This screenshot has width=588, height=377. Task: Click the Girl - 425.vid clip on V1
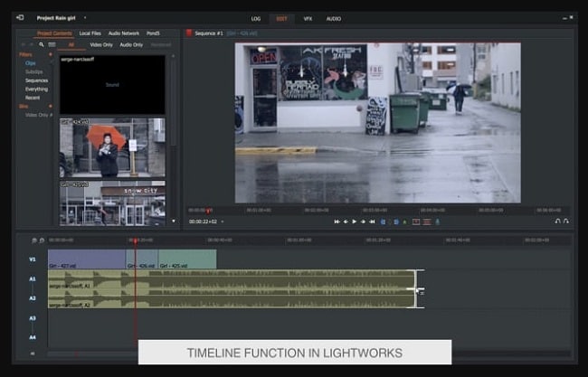coord(186,260)
